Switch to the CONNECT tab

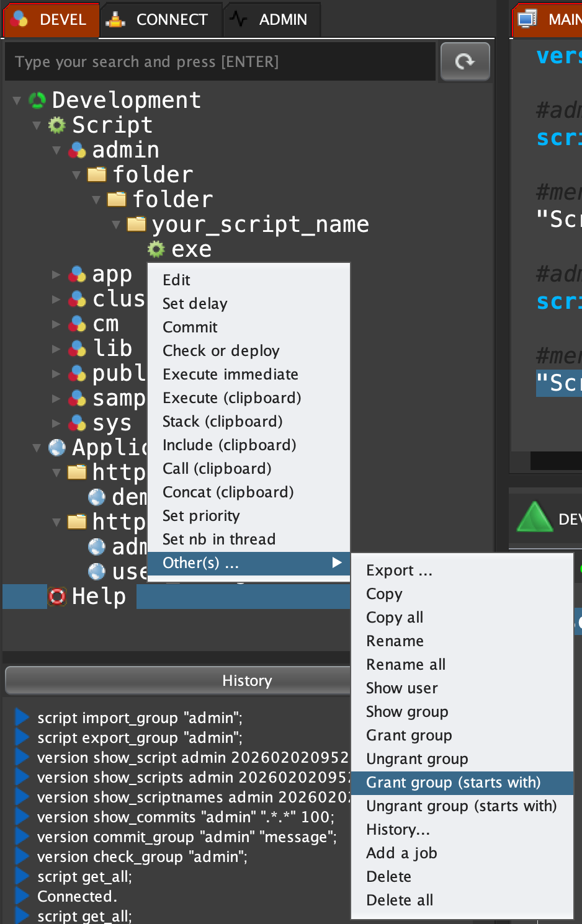pyautogui.click(x=160, y=20)
